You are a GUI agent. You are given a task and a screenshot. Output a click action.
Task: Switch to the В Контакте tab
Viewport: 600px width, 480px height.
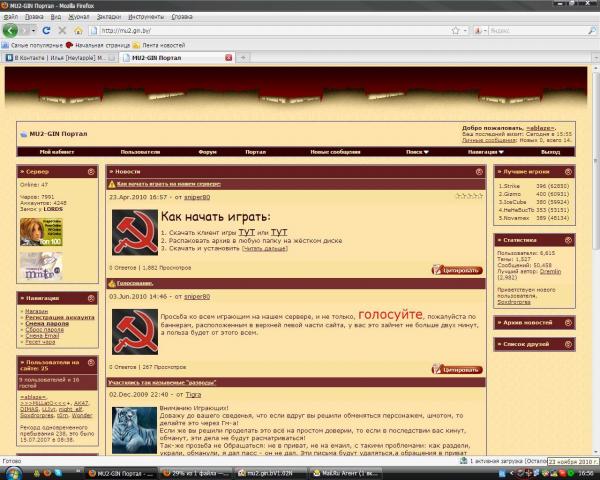[x=59, y=58]
